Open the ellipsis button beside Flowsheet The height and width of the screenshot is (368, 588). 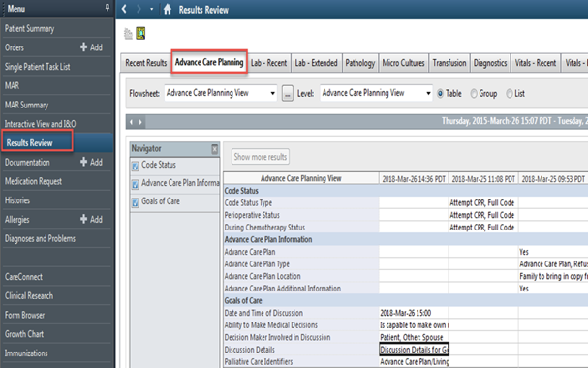pos(288,93)
